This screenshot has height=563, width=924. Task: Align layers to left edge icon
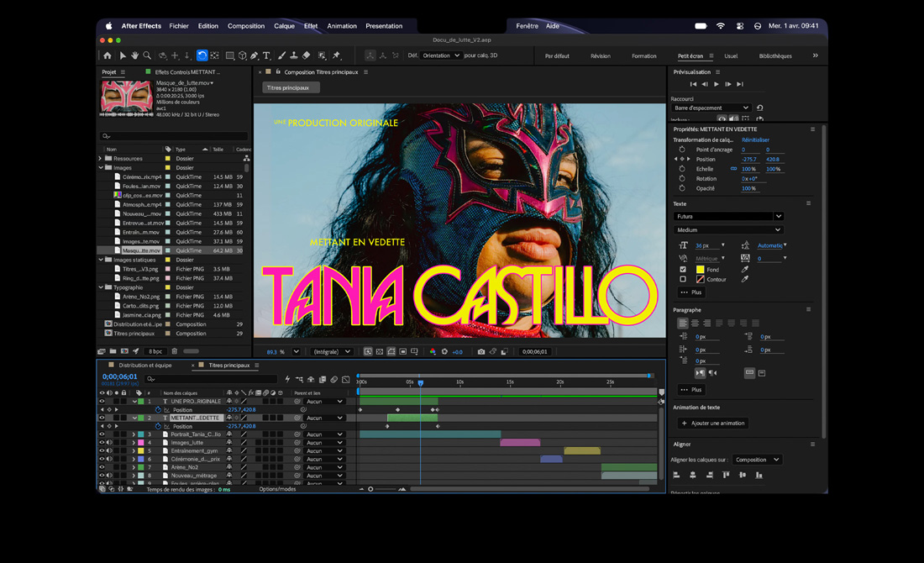676,475
